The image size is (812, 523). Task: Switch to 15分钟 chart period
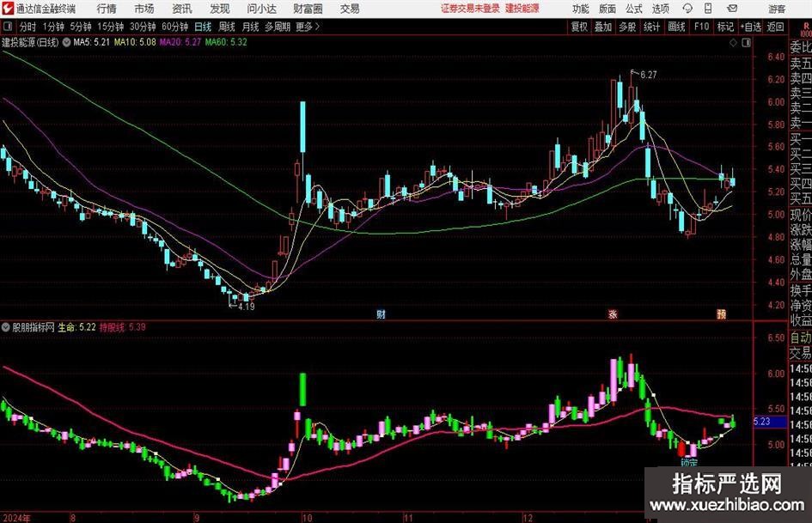coord(110,27)
